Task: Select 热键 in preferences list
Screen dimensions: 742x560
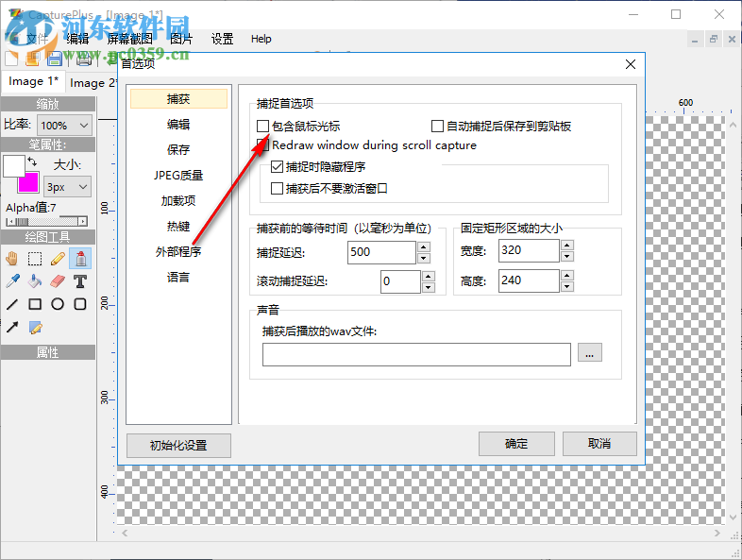Action: [178, 227]
